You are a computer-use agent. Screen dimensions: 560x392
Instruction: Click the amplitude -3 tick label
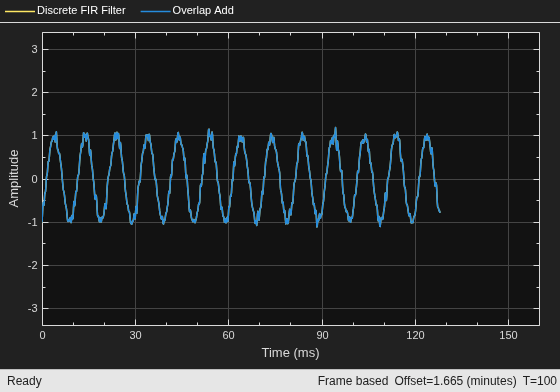pyautogui.click(x=32, y=308)
